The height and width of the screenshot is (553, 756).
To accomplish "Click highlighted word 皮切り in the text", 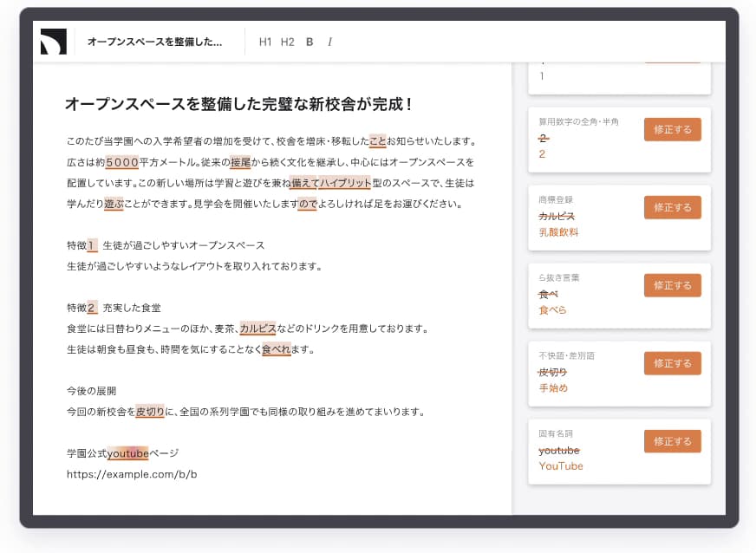I will [150, 412].
